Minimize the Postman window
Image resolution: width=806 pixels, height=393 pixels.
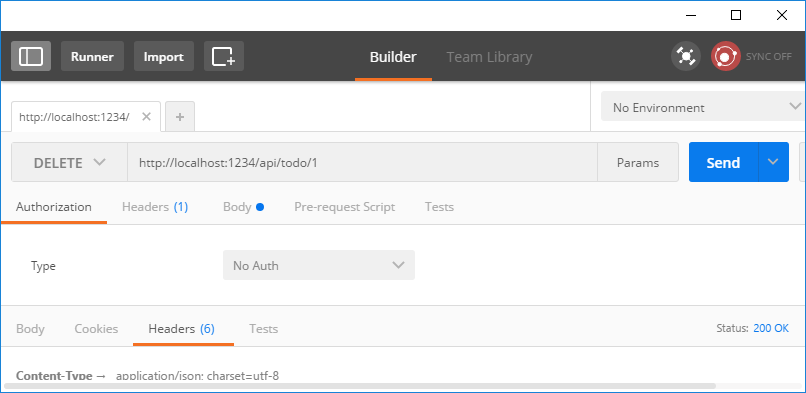coord(691,15)
